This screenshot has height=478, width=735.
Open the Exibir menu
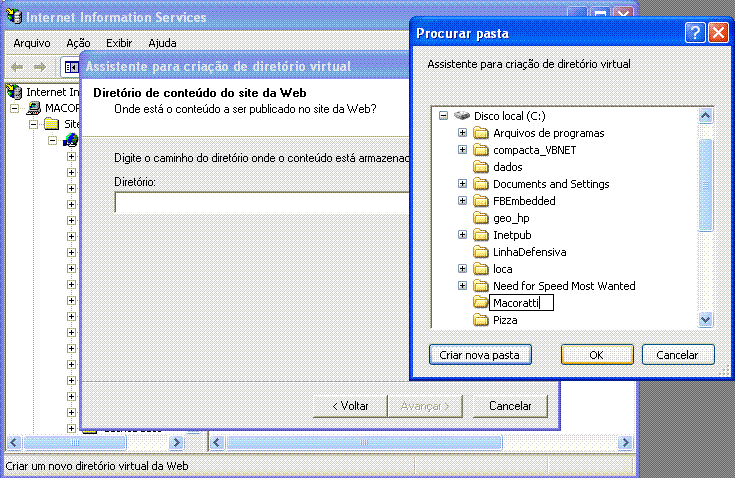point(119,43)
